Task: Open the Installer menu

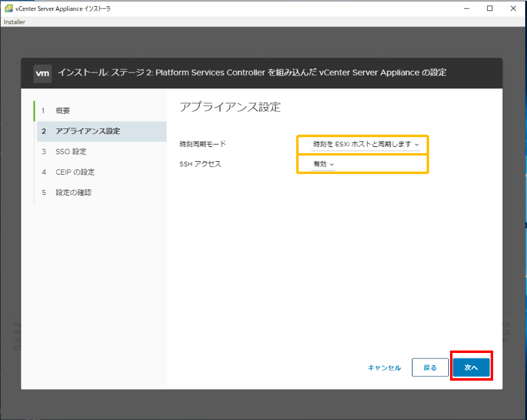Action: [x=14, y=22]
